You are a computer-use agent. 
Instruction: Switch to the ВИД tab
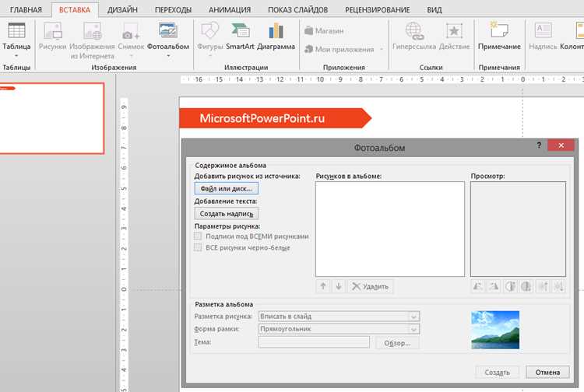pyautogui.click(x=434, y=9)
